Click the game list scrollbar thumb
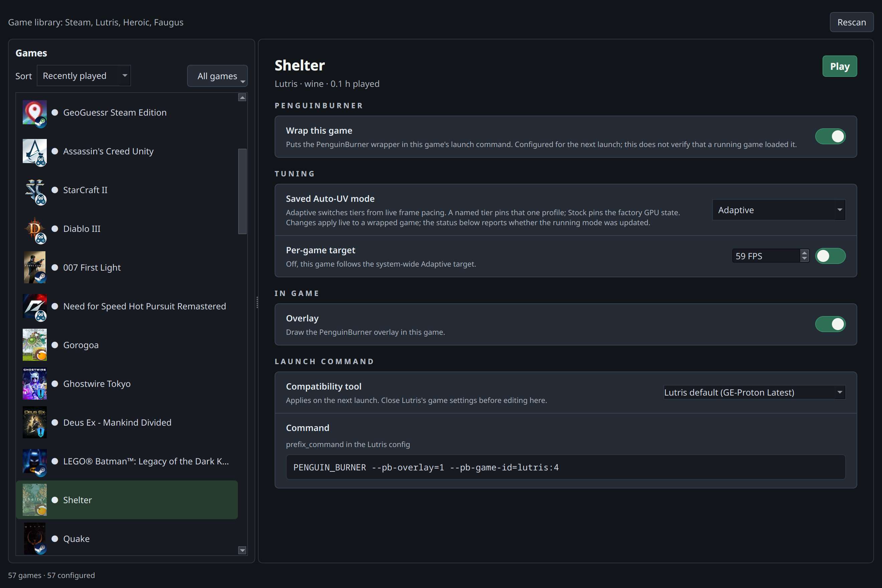882x588 pixels. pyautogui.click(x=242, y=191)
